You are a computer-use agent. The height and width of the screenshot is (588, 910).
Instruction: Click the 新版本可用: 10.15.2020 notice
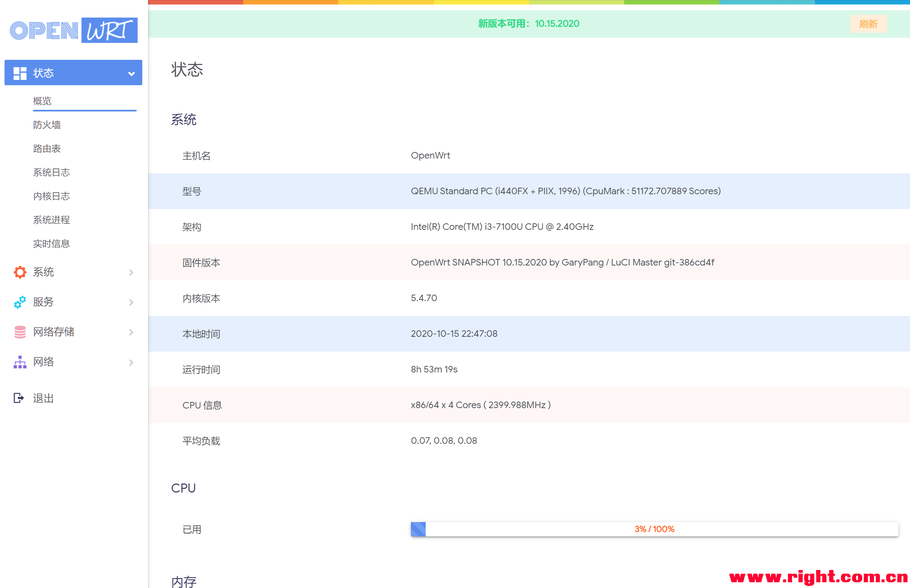pos(529,24)
